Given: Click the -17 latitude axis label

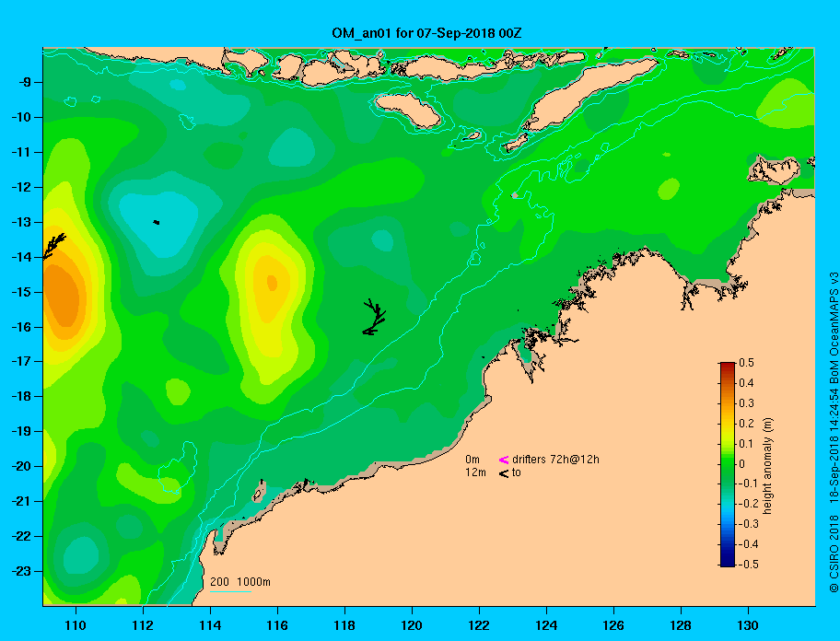Looking at the screenshot, I should (22, 361).
